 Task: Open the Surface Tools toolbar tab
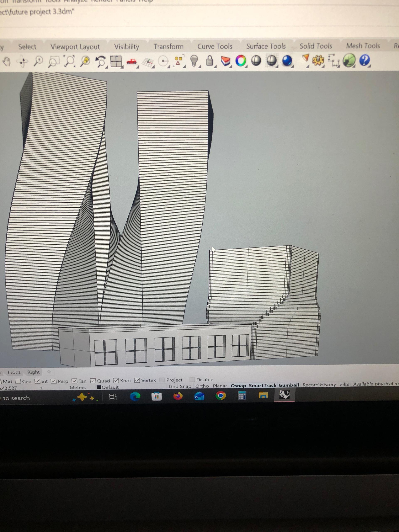[266, 46]
